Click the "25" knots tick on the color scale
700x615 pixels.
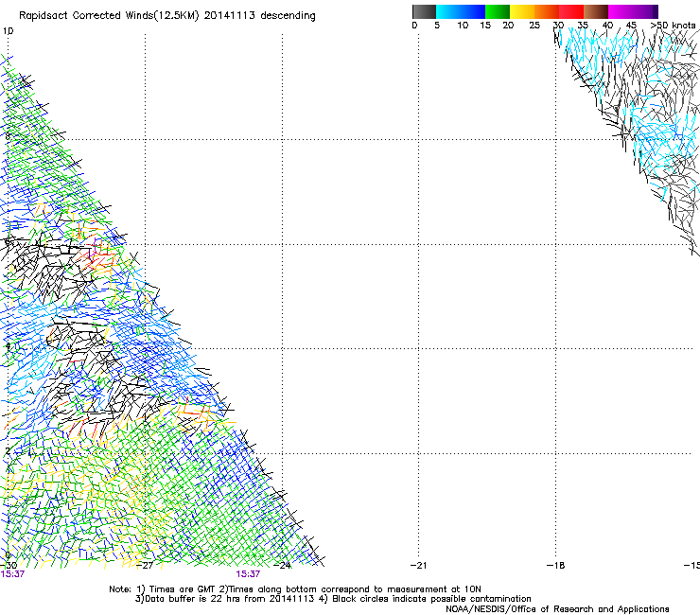534,26
